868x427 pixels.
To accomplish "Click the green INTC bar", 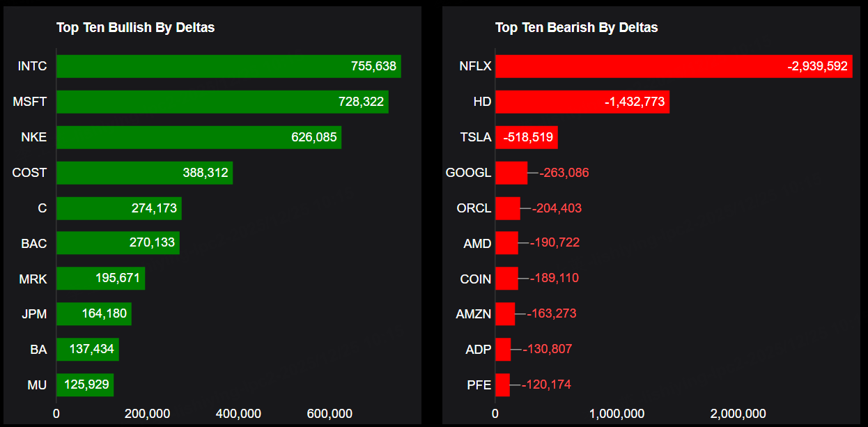I will pos(228,66).
